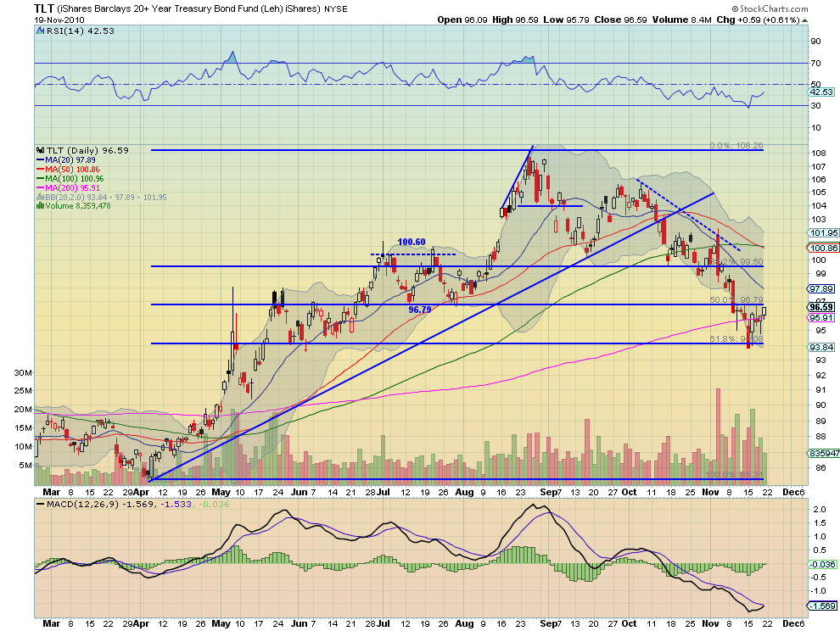The image size is (840, 631).
Task: Click the Chg +0.59 (+0.61%) value
Action: 758,20
